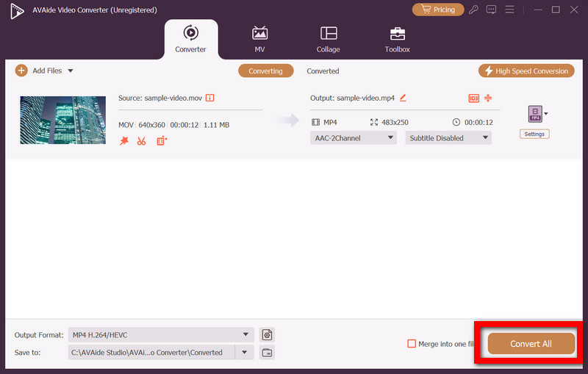Click the 640x360 source resolution text
Viewport: 588px width, 374px height.
coord(151,125)
